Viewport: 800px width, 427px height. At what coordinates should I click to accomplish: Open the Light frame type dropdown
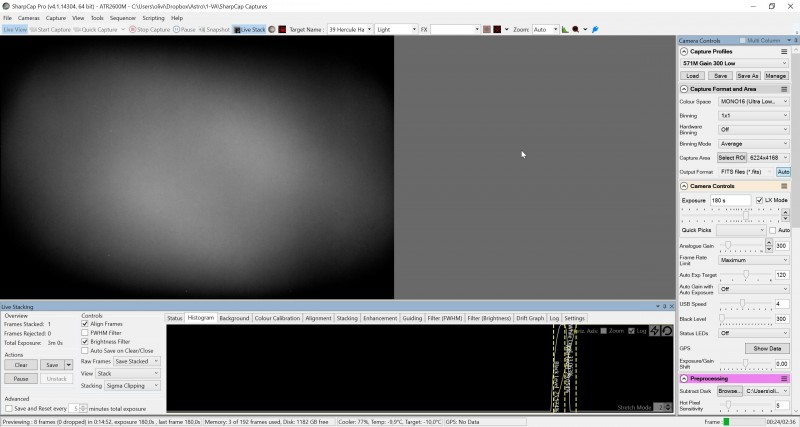pos(414,30)
